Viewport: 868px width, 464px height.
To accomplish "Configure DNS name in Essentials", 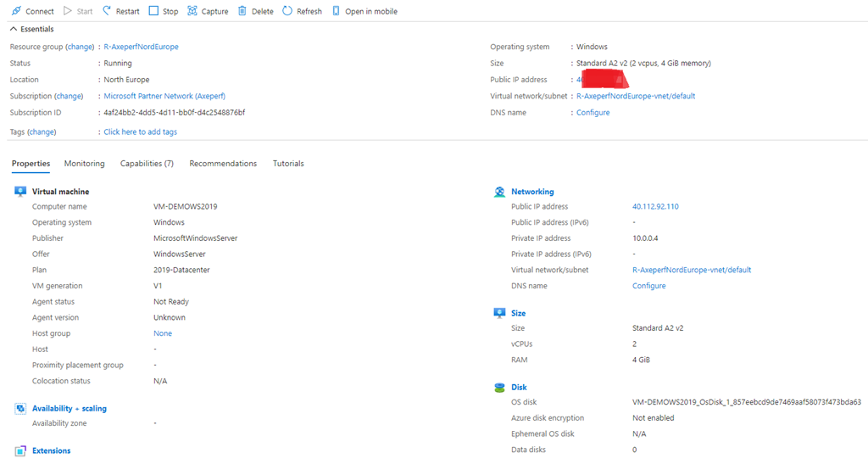I will coord(593,113).
